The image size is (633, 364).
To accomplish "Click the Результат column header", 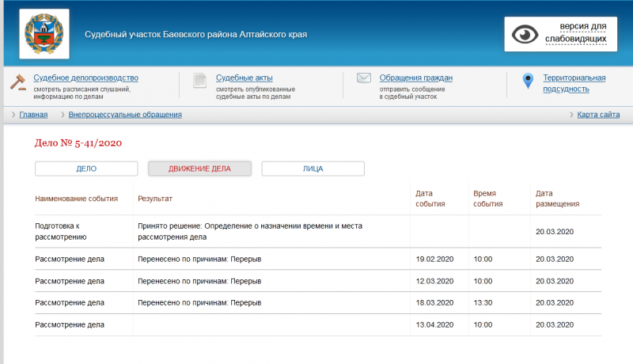I will click(x=155, y=199).
